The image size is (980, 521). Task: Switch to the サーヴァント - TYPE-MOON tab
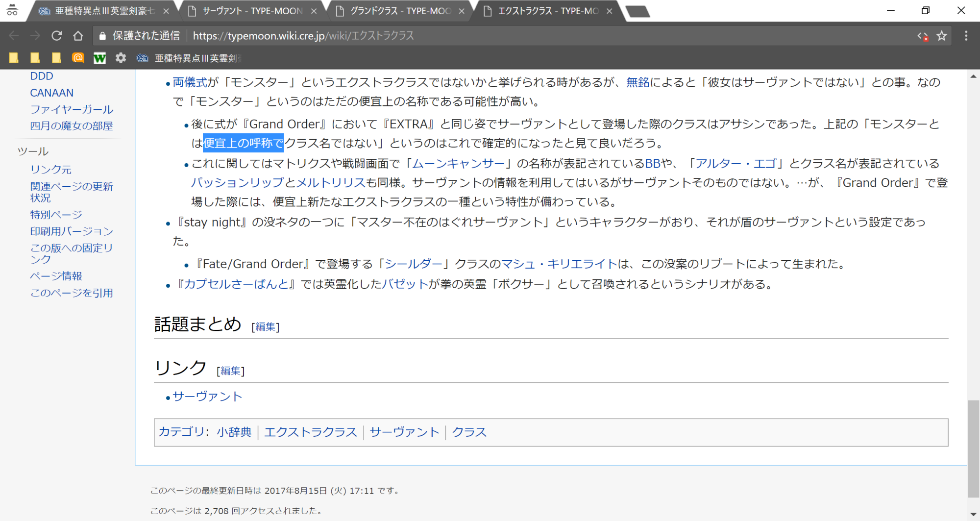[x=252, y=11]
